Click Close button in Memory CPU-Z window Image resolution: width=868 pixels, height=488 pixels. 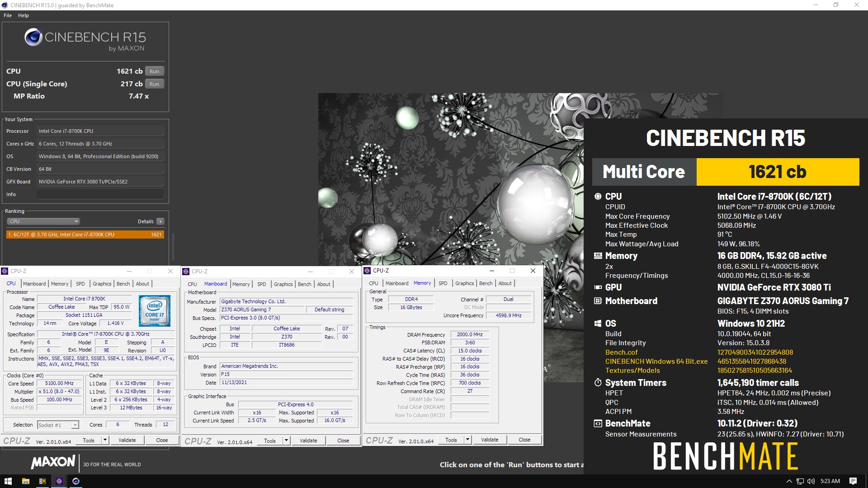point(524,440)
